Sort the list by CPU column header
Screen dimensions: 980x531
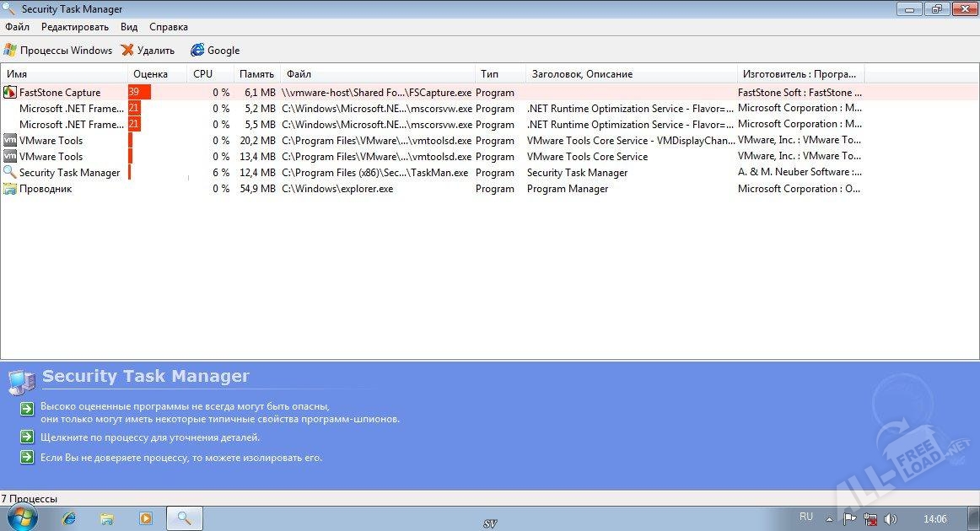click(x=203, y=74)
